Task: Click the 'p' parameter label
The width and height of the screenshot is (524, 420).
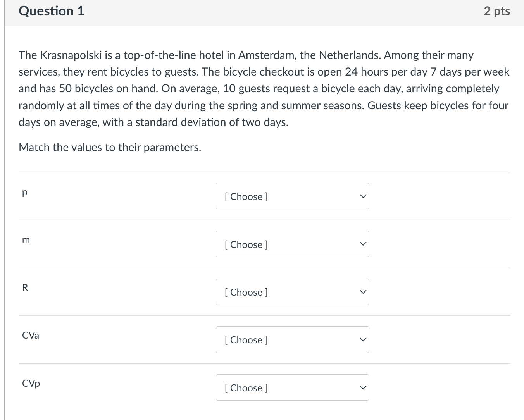Action: point(25,192)
